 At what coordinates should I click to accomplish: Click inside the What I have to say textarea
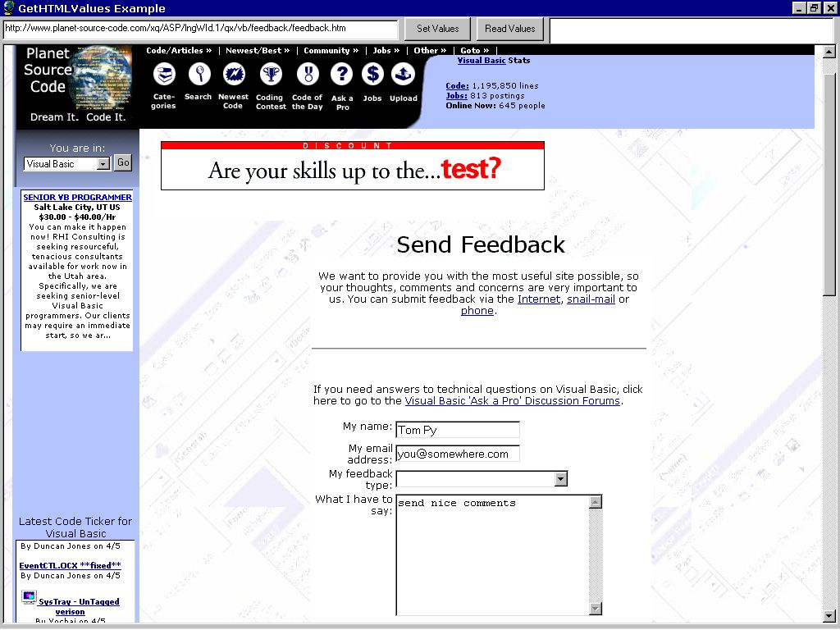[x=492, y=555]
